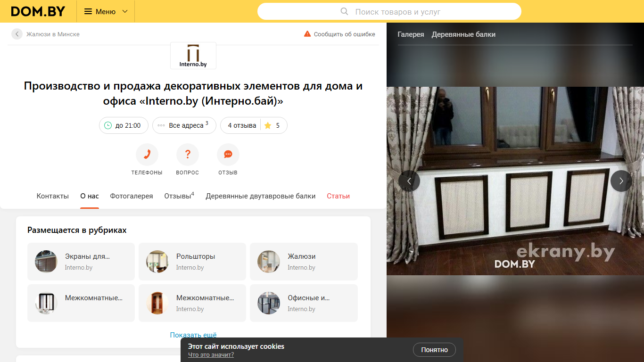Open Деревянные двутавровые балки tab
The width and height of the screenshot is (644, 362).
pos(261,196)
